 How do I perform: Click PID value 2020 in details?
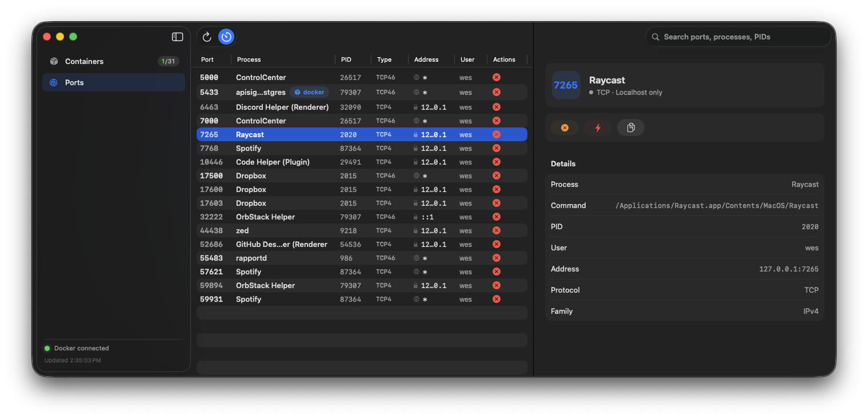click(x=810, y=226)
